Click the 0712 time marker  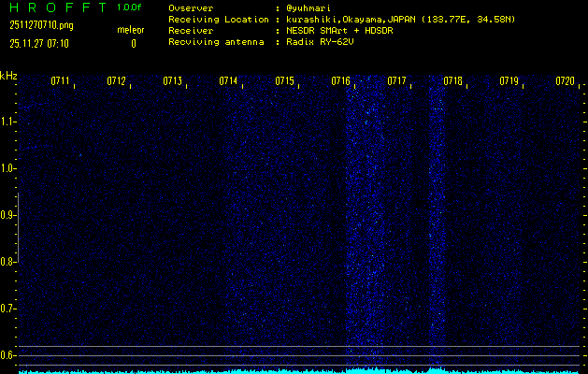click(117, 81)
